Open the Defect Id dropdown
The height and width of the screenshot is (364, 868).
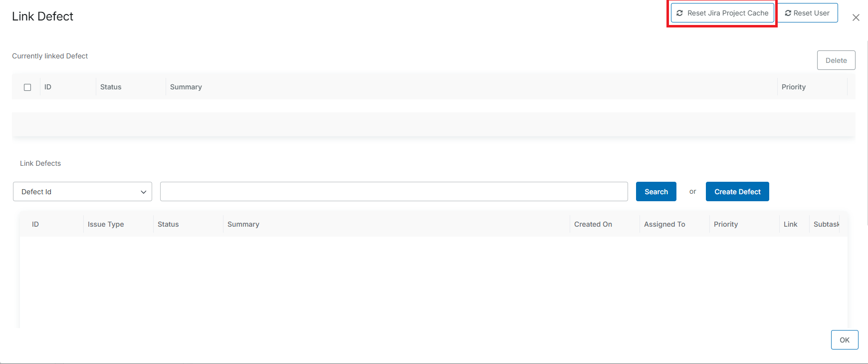click(x=82, y=192)
